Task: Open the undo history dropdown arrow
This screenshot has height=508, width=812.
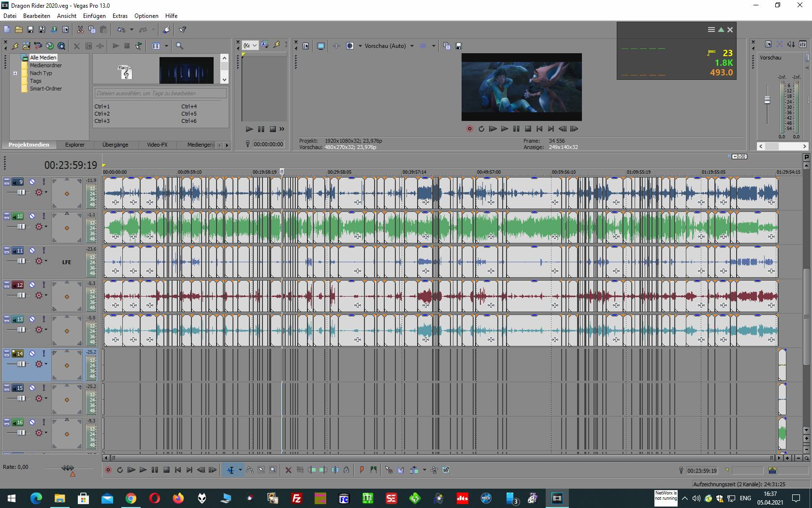Action: 131,30
